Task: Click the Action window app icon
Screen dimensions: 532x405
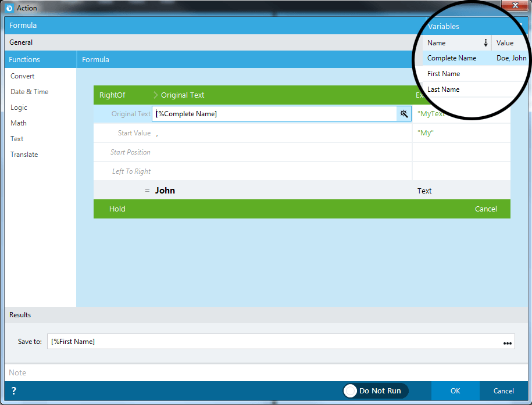Action: [9, 8]
